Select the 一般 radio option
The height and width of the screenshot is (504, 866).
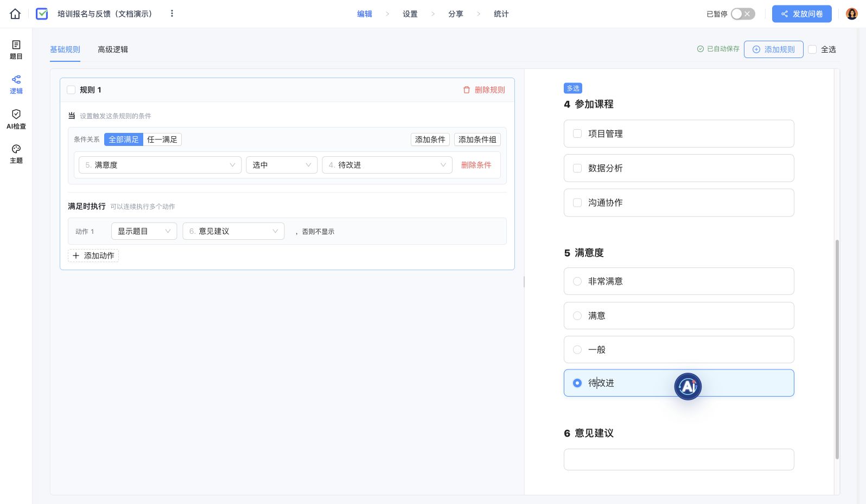[x=679, y=349]
